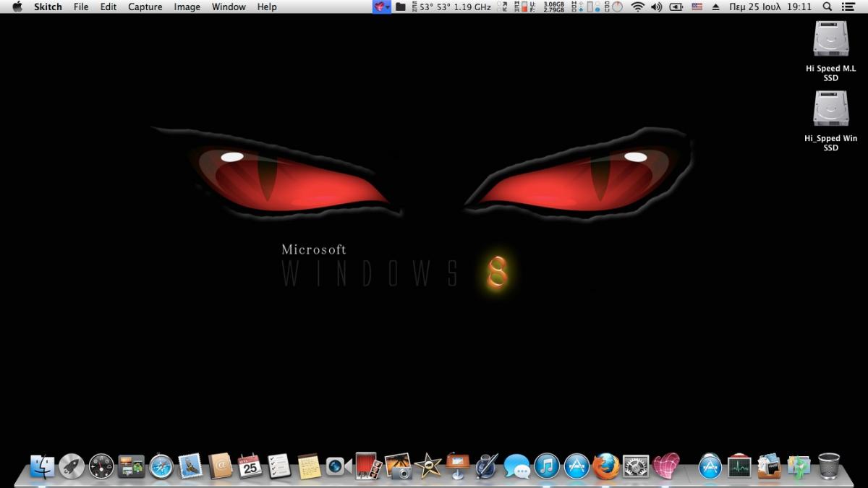Show battery status menu
Viewport: 868px width, 488px height.
676,7
